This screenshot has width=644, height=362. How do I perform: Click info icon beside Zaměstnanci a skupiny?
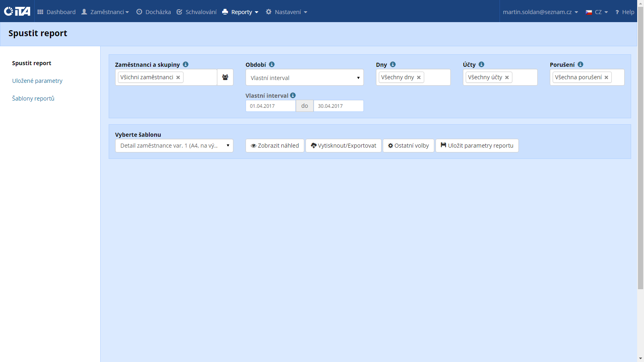pos(186,64)
